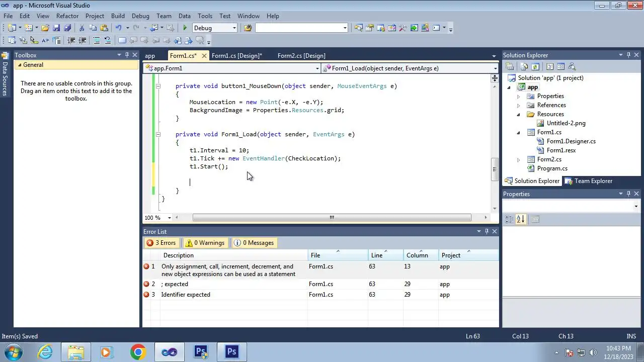
Task: Toggle auto-hide pin on Solution Explorer
Action: [628, 55]
